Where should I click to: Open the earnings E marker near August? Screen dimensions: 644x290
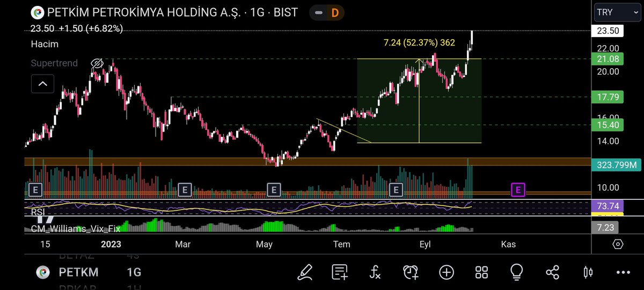[x=396, y=189]
